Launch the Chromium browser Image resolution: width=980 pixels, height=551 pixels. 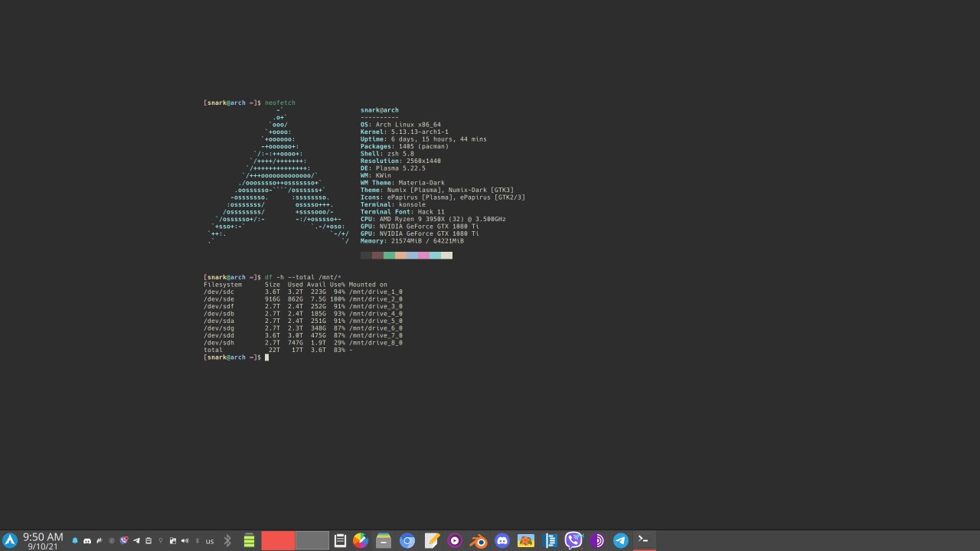(407, 541)
